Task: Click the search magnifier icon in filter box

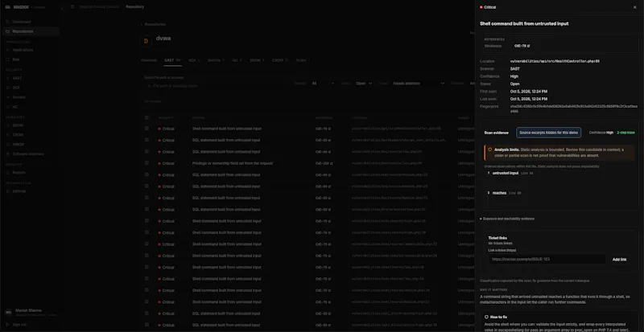Action: [x=150, y=86]
